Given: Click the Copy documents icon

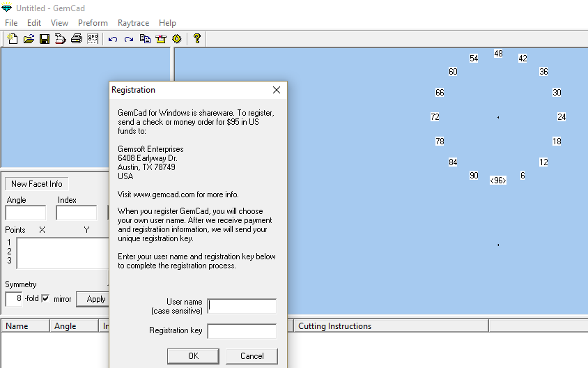Looking at the screenshot, I should 145,38.
